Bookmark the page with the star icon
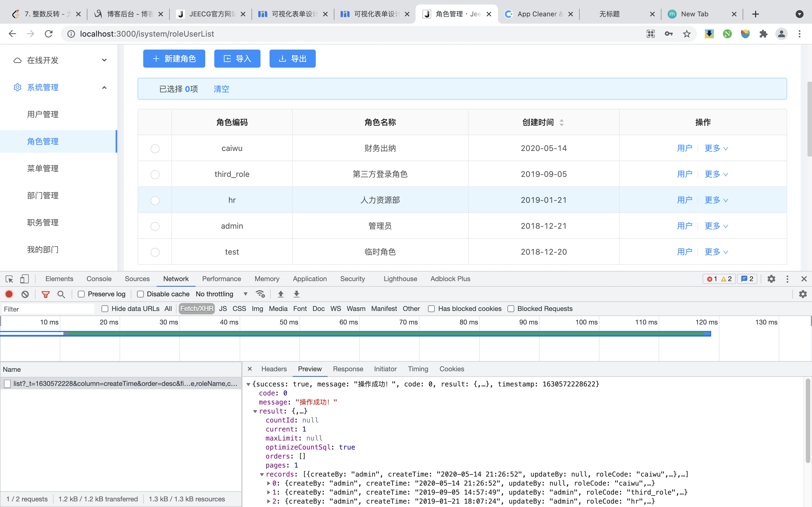812x507 pixels. point(687,34)
